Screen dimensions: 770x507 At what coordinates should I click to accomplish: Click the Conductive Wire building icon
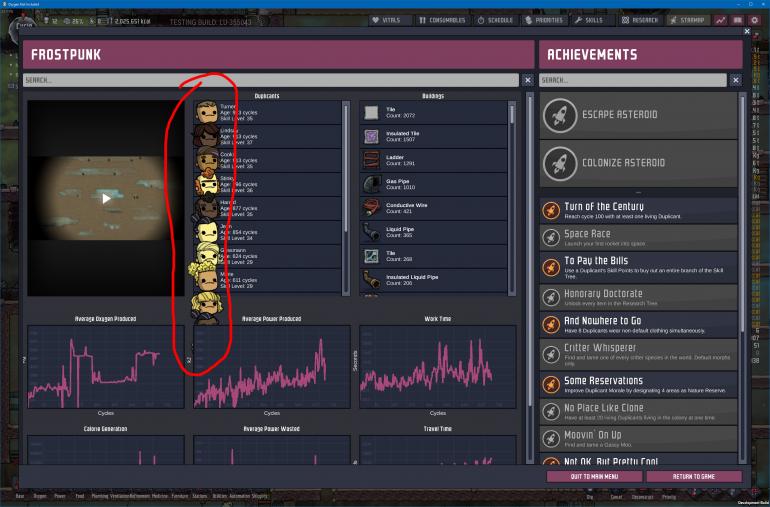click(371, 208)
